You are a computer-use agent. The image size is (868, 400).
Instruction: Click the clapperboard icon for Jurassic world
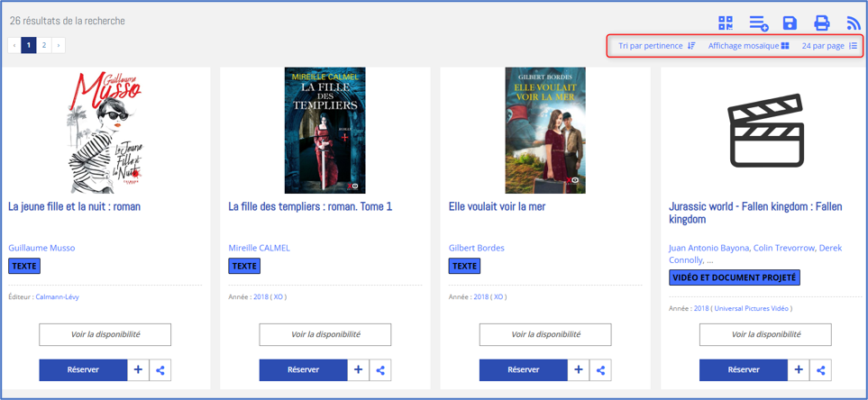765,131
